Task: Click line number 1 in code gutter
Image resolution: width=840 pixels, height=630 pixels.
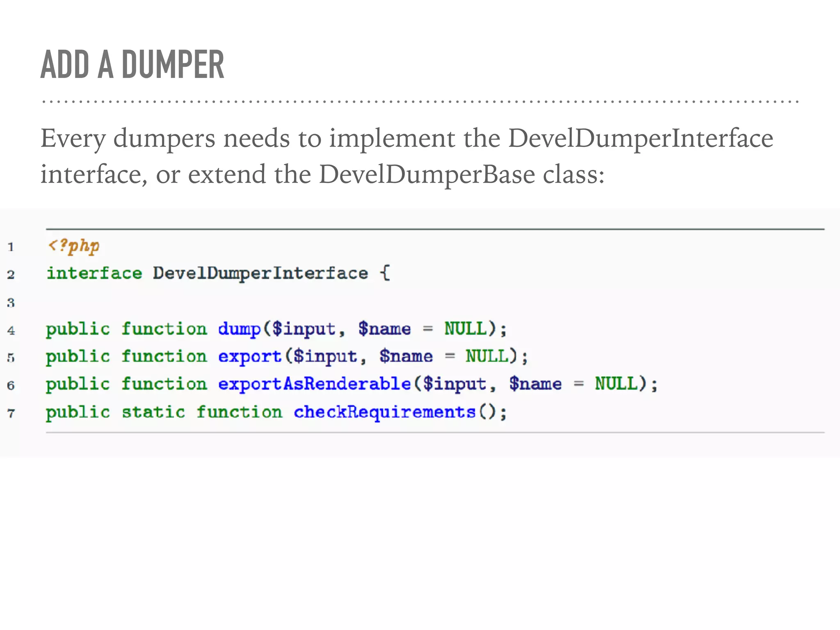Action: point(11,247)
